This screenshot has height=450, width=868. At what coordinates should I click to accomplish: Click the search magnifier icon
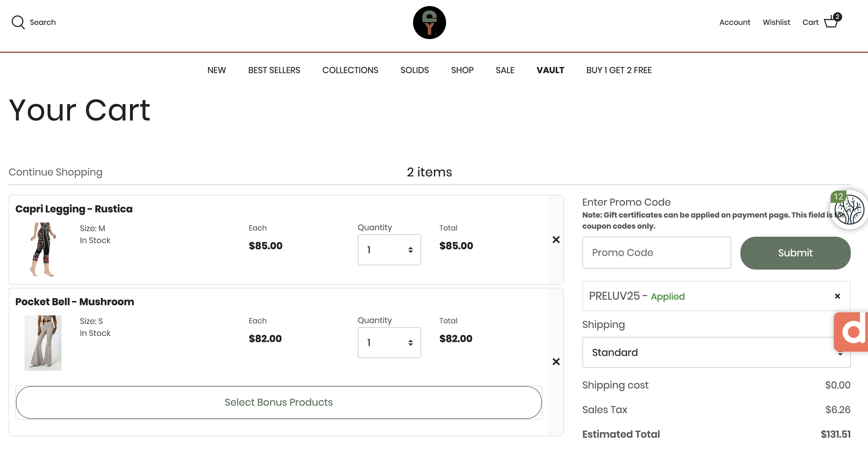pos(18,22)
